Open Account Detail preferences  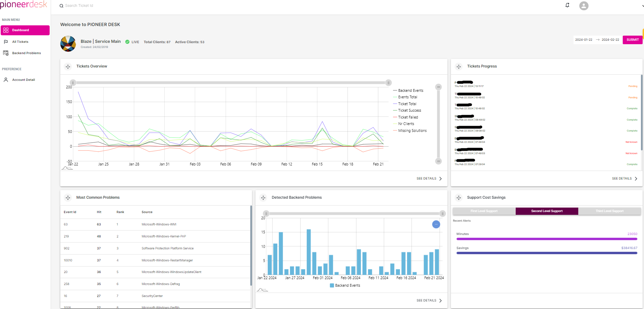(x=23, y=80)
